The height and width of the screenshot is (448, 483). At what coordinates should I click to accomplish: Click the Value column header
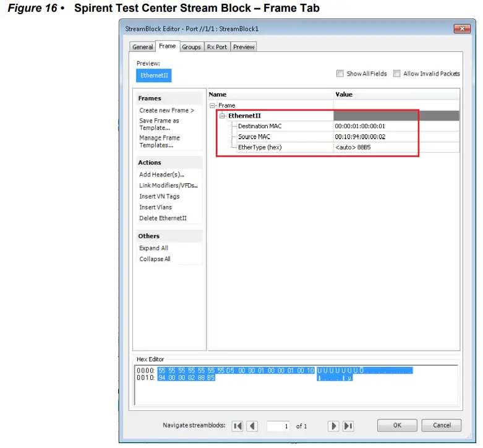(x=397, y=94)
